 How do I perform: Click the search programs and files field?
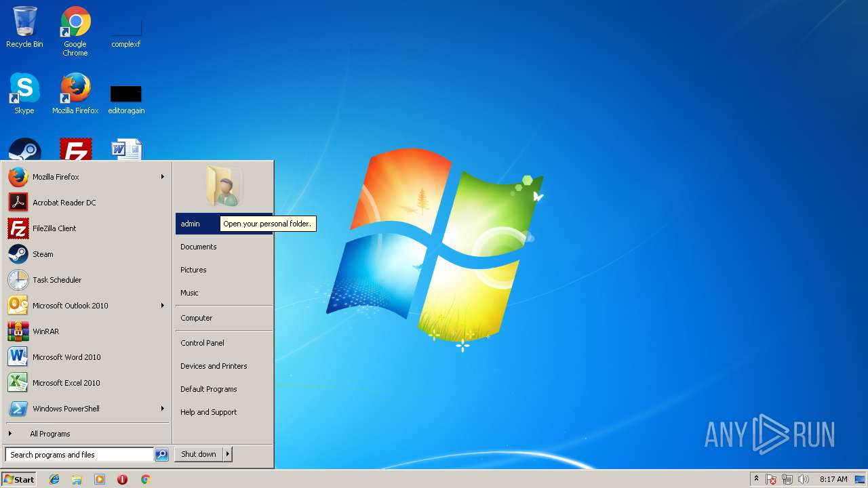(x=79, y=455)
